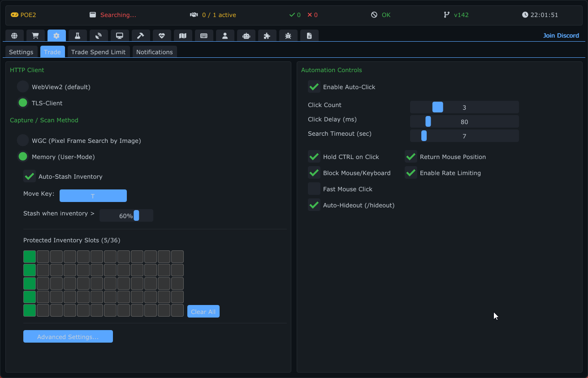Click the Stash when inventory slider
Image resolution: width=588 pixels, height=378 pixels.
point(126,216)
